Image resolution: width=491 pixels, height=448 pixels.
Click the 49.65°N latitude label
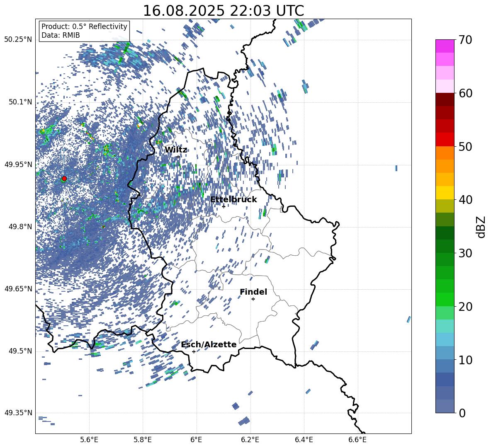click(18, 288)
